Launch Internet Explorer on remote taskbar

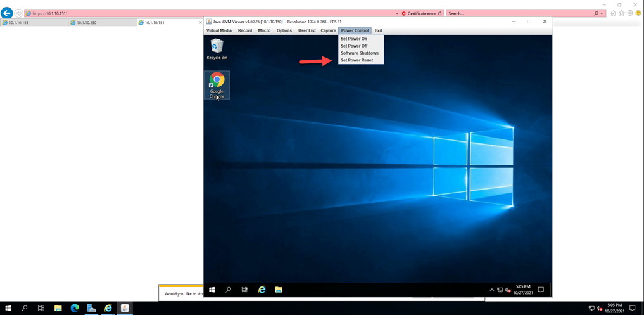262,290
